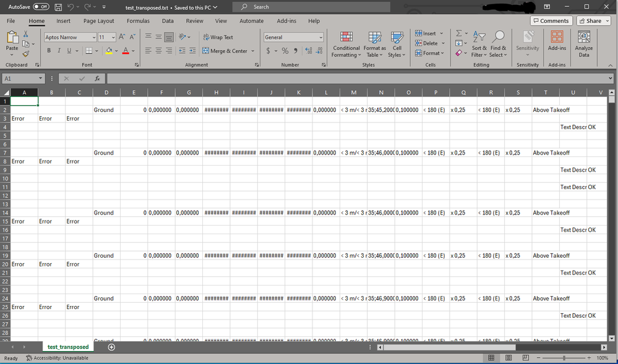This screenshot has width=618, height=364.
Task: Expand the Merge & Center dropdown arrow
Action: tap(253, 51)
